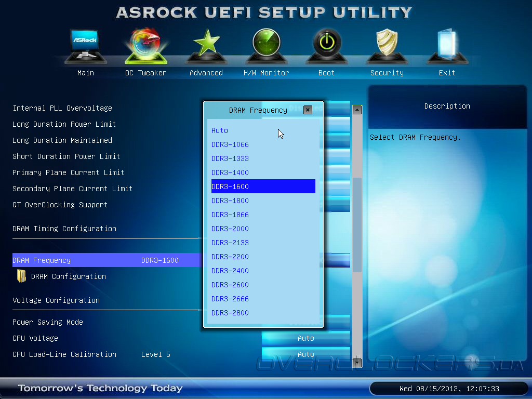Screen dimensions: 532x399
Task: Click the date and time display
Action: click(449, 389)
